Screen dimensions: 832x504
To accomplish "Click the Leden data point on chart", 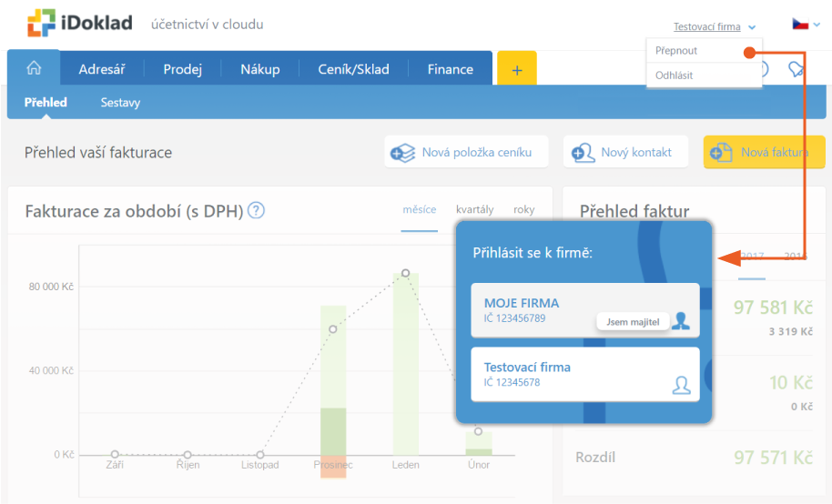I will (x=405, y=273).
